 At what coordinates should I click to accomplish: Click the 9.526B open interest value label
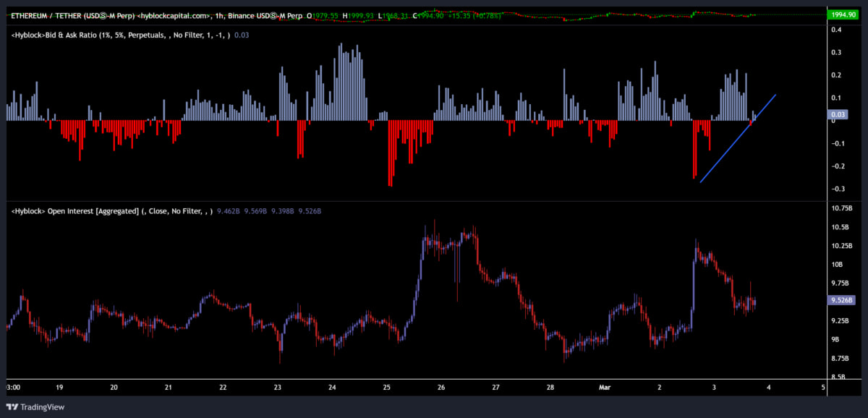coord(840,299)
